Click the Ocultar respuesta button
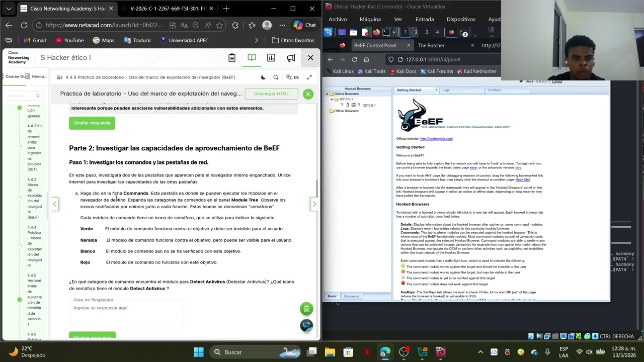This screenshot has height=362, width=644. (x=92, y=123)
